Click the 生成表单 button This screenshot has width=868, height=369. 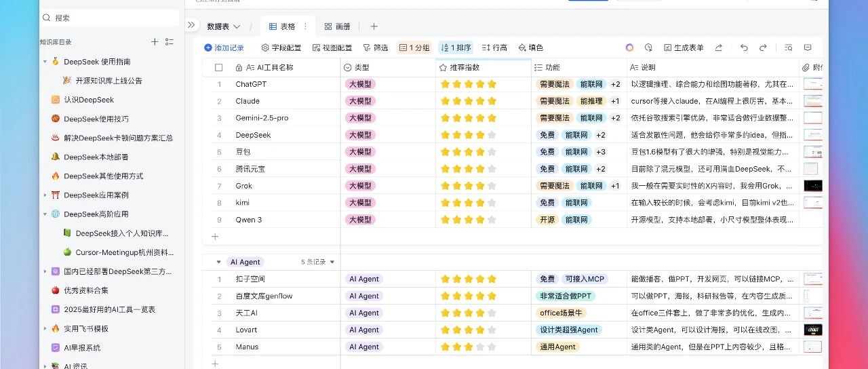coord(684,47)
